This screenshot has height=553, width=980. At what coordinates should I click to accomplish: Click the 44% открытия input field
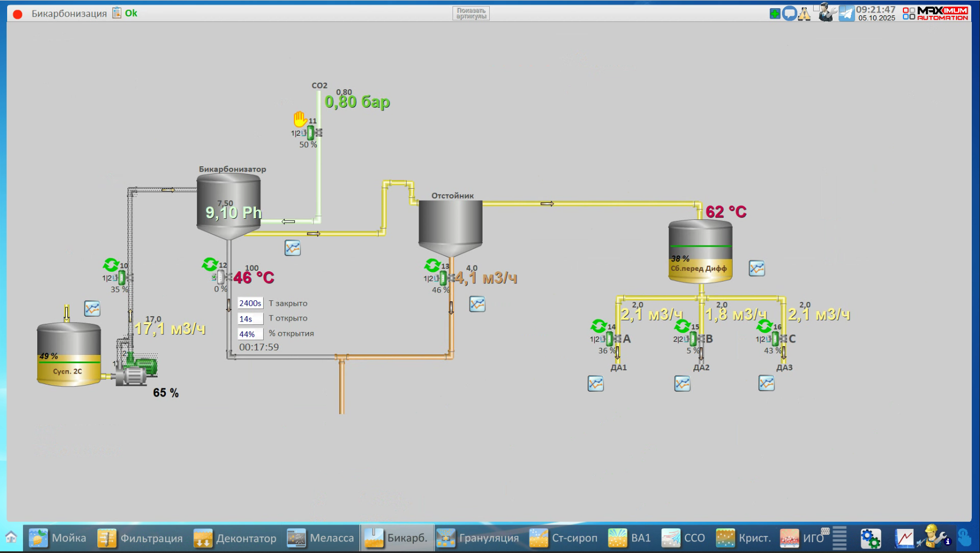point(250,334)
